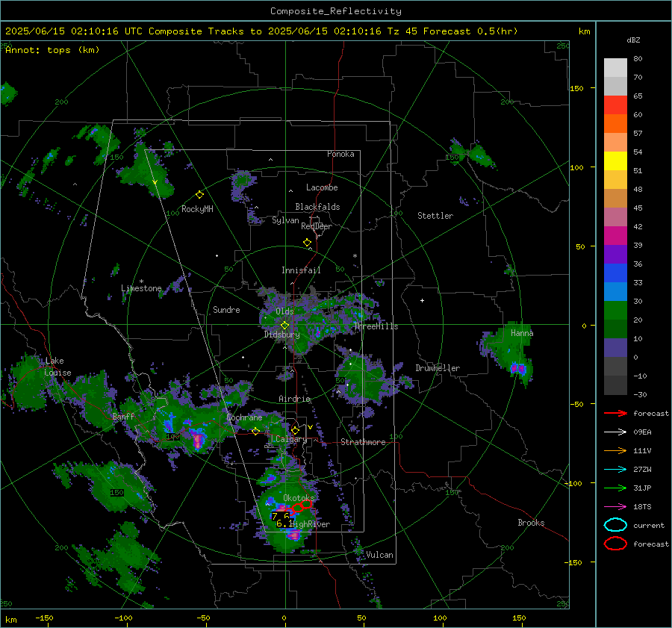Click the Sylvan label
The height and width of the screenshot is (628, 672).
(x=285, y=220)
